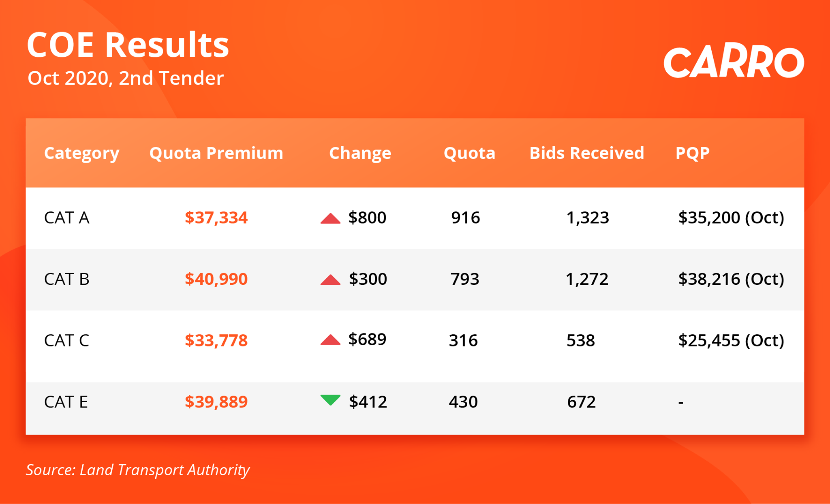Select the $33,778 premium for CAT C
This screenshot has width=830, height=504.
click(x=216, y=340)
